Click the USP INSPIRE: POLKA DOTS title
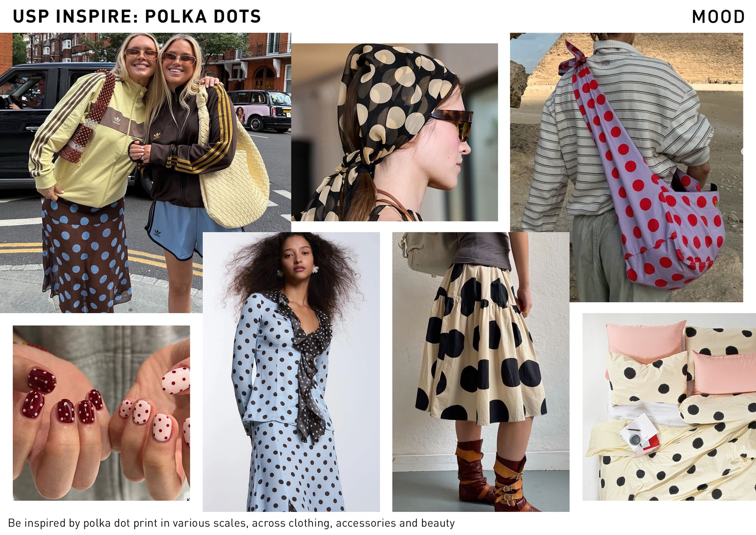The image size is (756, 535). (x=137, y=16)
